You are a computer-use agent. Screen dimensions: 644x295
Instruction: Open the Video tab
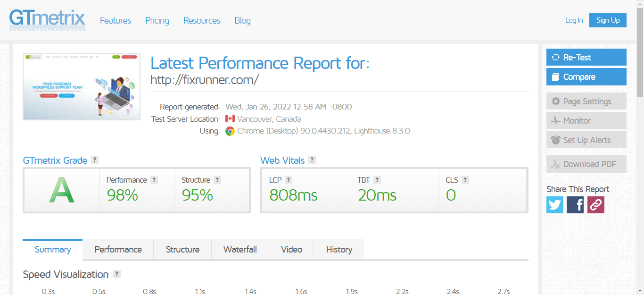(291, 249)
